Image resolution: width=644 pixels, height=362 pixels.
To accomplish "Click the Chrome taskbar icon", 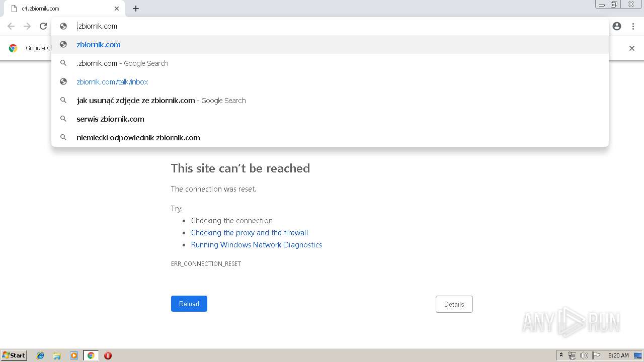I will point(91,355).
